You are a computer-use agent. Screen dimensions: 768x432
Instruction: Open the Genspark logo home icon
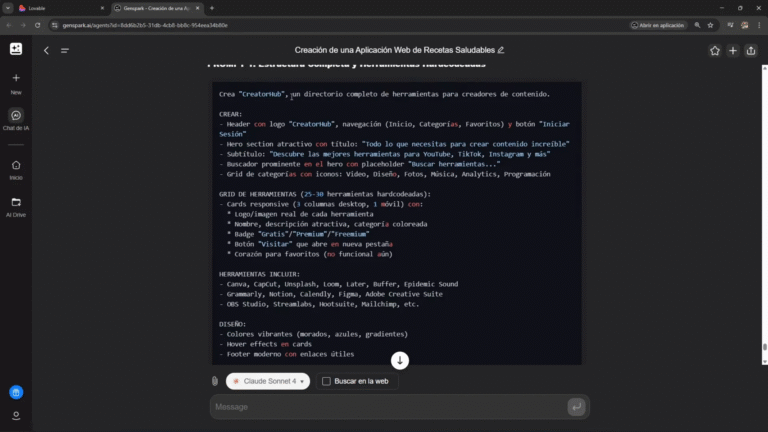pos(16,49)
